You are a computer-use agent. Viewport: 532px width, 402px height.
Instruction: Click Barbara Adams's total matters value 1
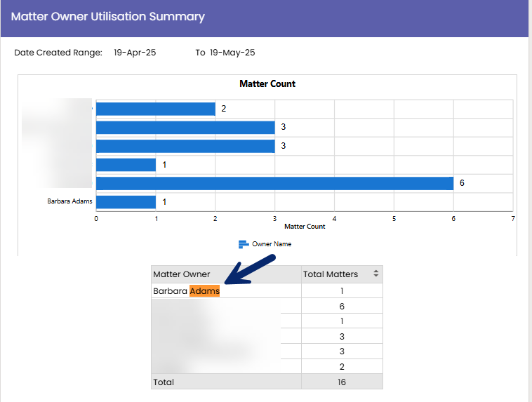click(342, 290)
